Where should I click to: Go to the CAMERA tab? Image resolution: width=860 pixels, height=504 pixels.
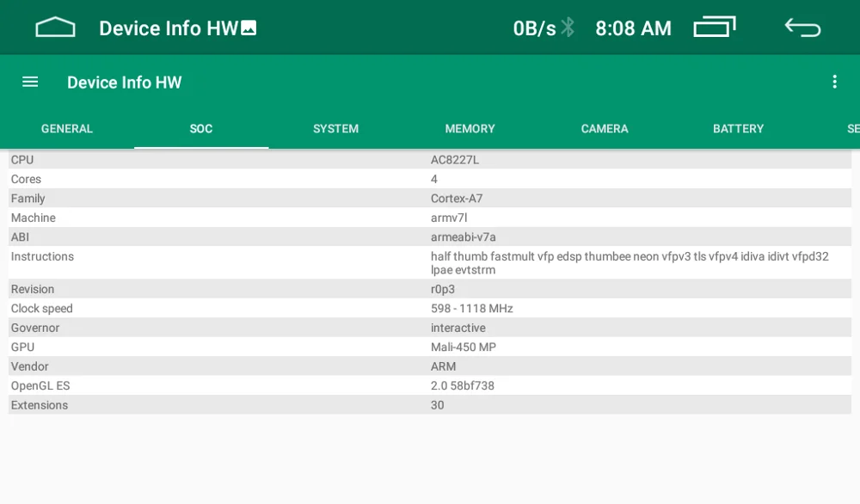point(605,129)
